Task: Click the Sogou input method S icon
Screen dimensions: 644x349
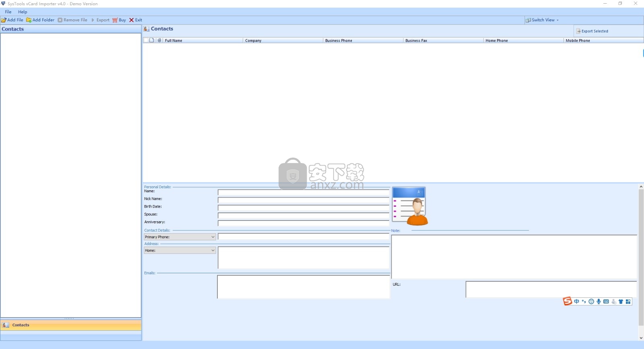Action: point(568,301)
